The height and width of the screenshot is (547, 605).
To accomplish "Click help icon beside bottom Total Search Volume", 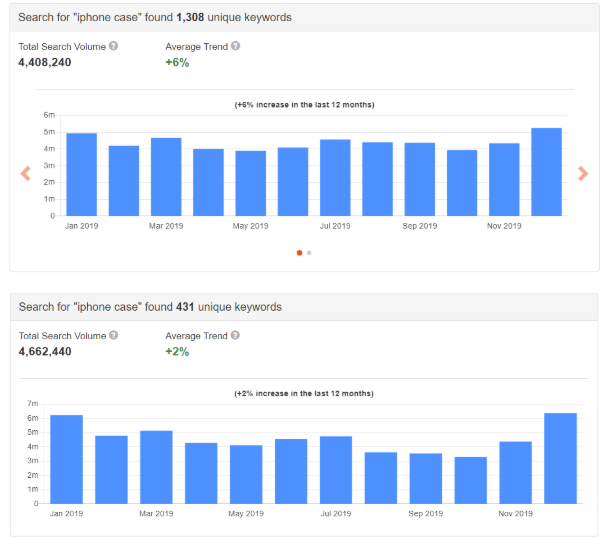I will click(x=113, y=335).
